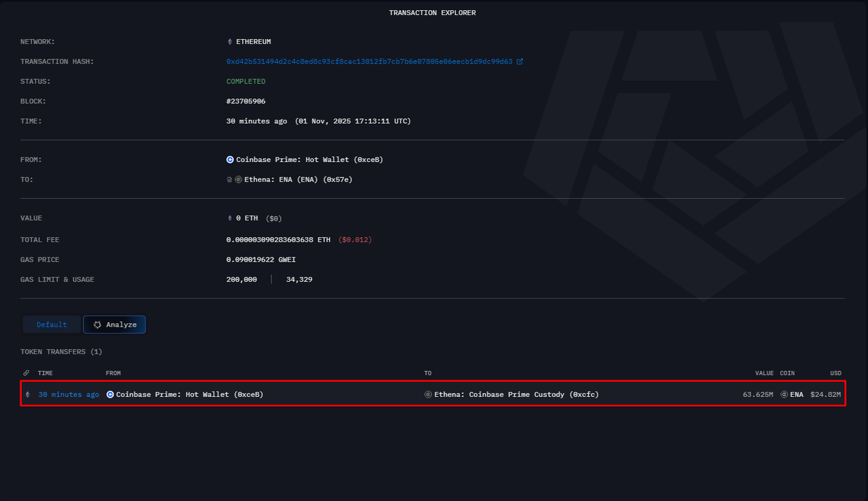Screen dimensions: 868x501
Task: Click the Ethena Custody icon in the TO column
Action: 427,394
